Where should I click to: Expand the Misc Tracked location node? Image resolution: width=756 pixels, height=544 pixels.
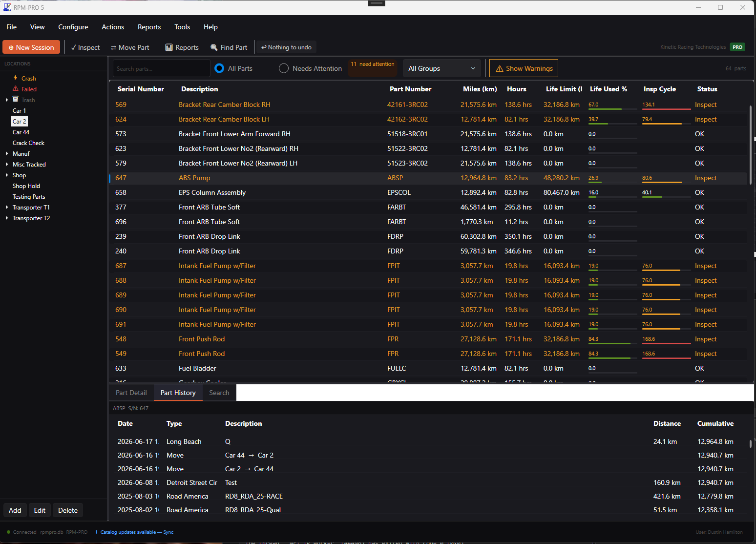pos(7,165)
